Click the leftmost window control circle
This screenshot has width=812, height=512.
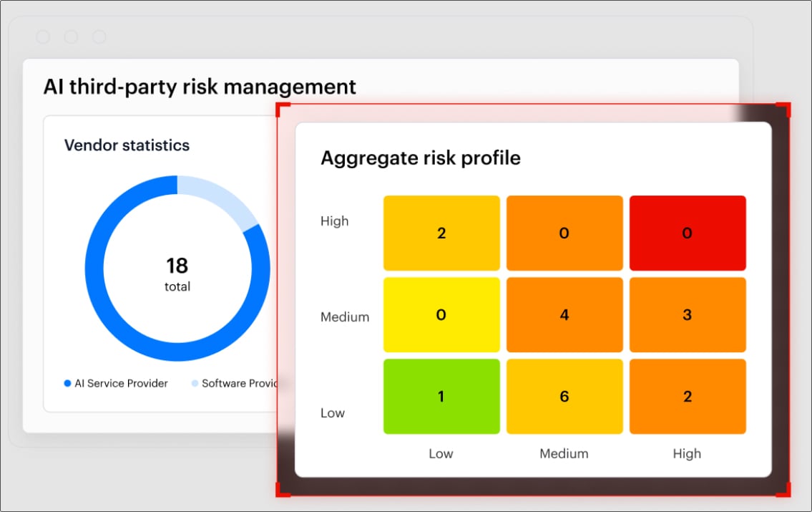click(x=43, y=37)
